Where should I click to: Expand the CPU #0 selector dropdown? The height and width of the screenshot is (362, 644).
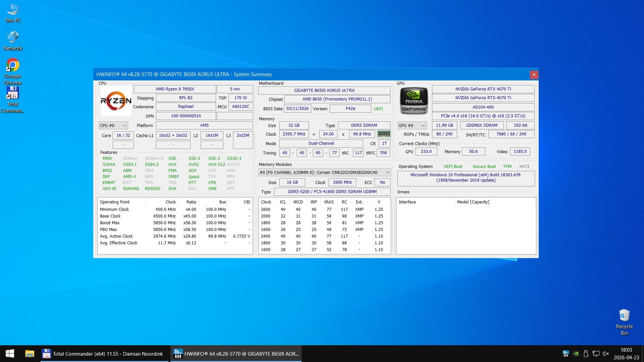click(113, 125)
